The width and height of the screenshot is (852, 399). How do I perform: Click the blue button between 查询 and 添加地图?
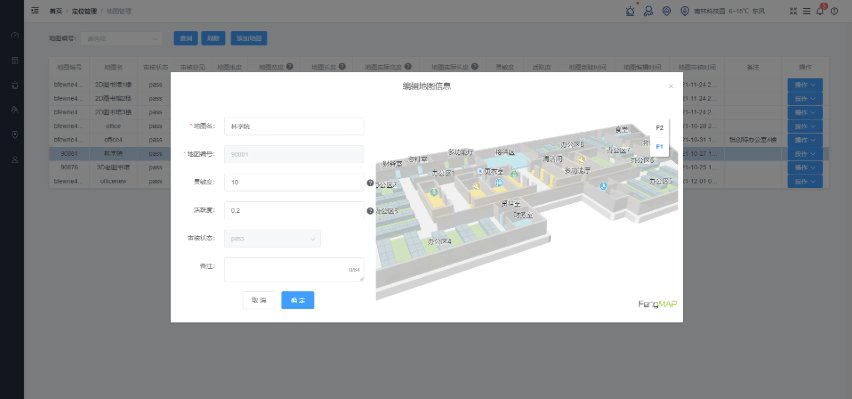(x=214, y=39)
